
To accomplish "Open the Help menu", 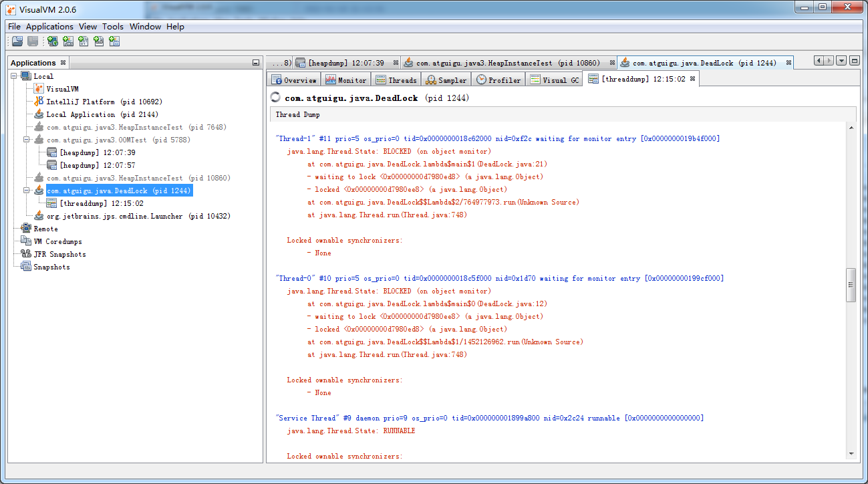I will pyautogui.click(x=175, y=27).
